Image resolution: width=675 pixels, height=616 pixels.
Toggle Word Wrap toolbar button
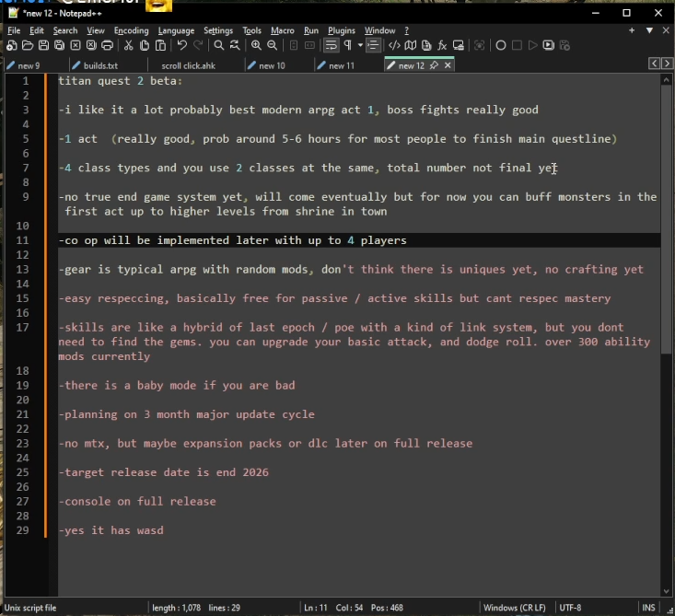coord(331,45)
